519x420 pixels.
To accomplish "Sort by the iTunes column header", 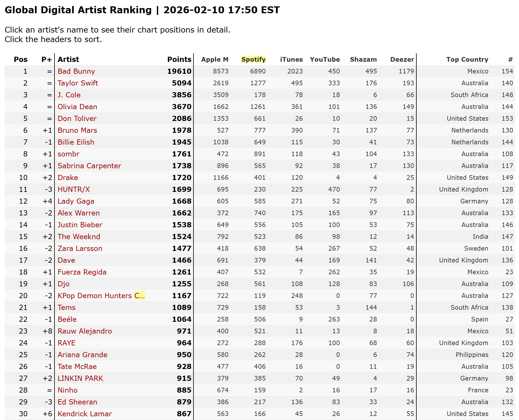I will coord(291,59).
